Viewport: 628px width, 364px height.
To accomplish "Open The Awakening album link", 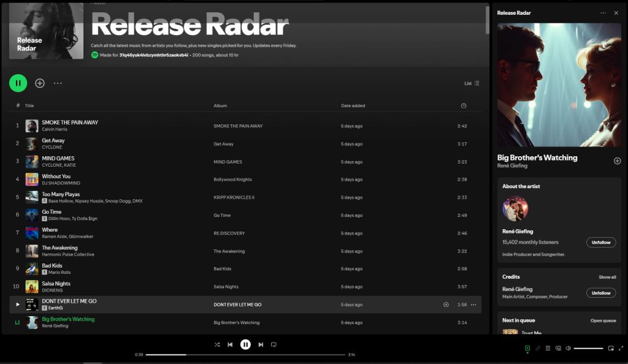I will [229, 251].
